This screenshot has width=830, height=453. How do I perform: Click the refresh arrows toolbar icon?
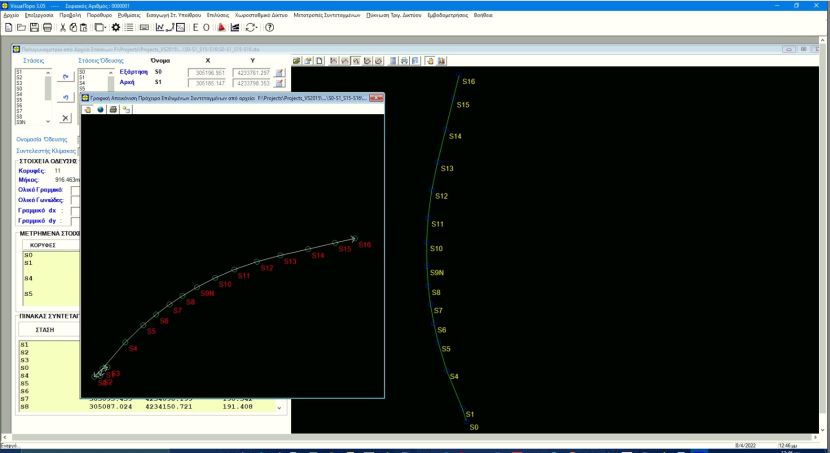point(251,27)
